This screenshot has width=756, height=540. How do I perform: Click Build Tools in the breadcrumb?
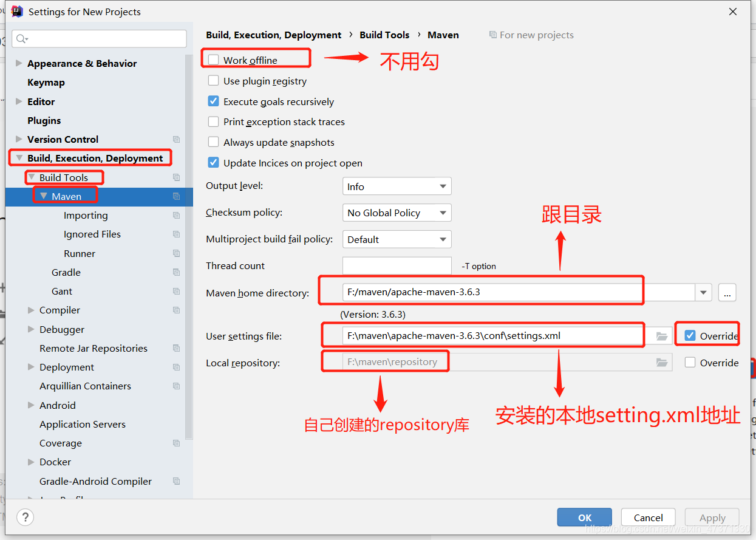pos(384,35)
